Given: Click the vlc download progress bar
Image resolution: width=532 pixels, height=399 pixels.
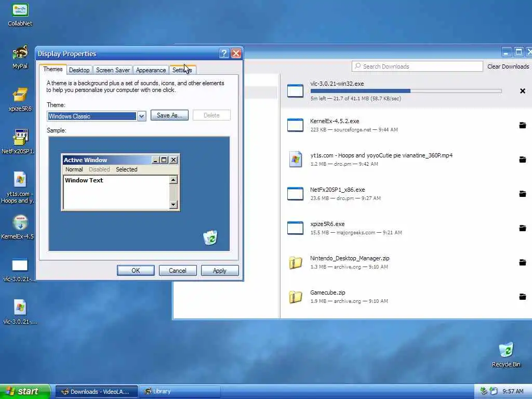Looking at the screenshot, I should click(406, 91).
